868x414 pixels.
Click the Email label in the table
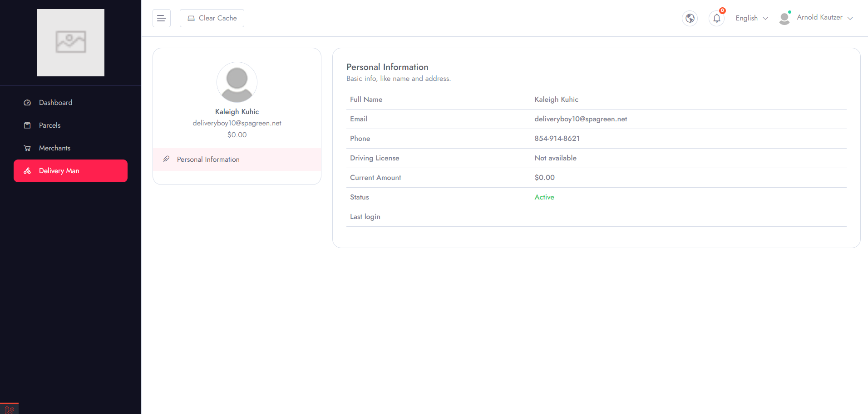359,119
